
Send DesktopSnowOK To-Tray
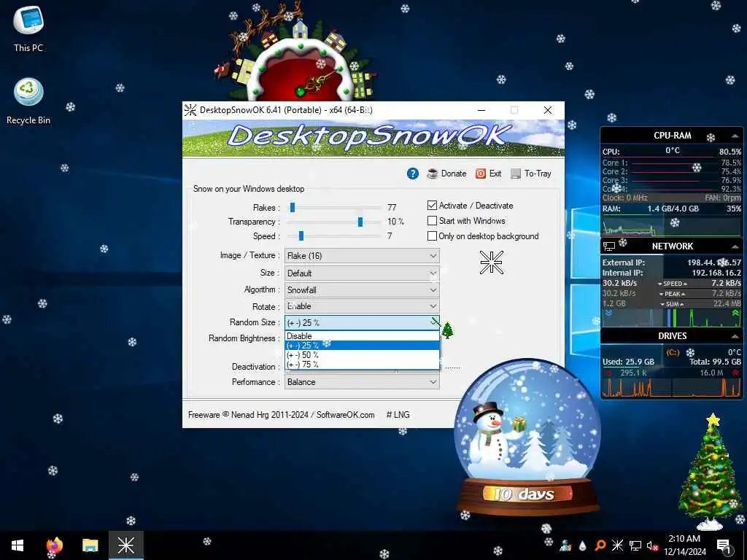(531, 174)
